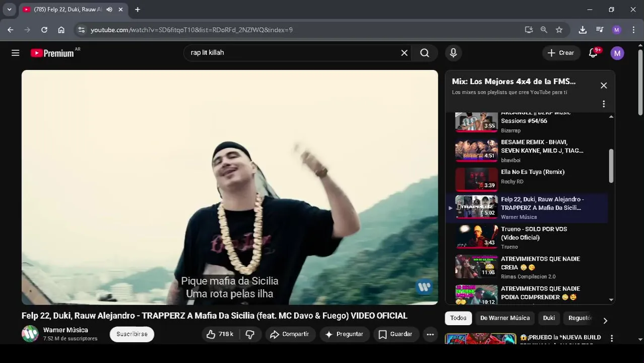Open Chrome downloads icon

[583, 30]
